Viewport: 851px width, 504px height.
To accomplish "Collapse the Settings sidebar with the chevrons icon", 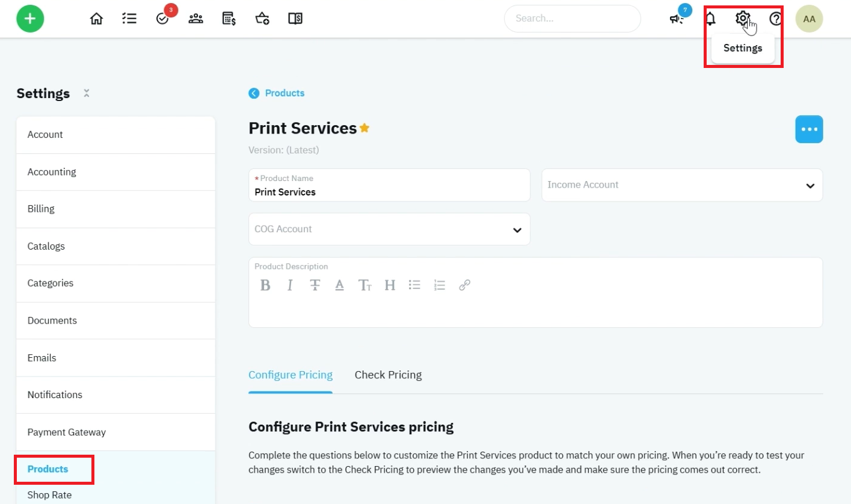I will point(87,93).
